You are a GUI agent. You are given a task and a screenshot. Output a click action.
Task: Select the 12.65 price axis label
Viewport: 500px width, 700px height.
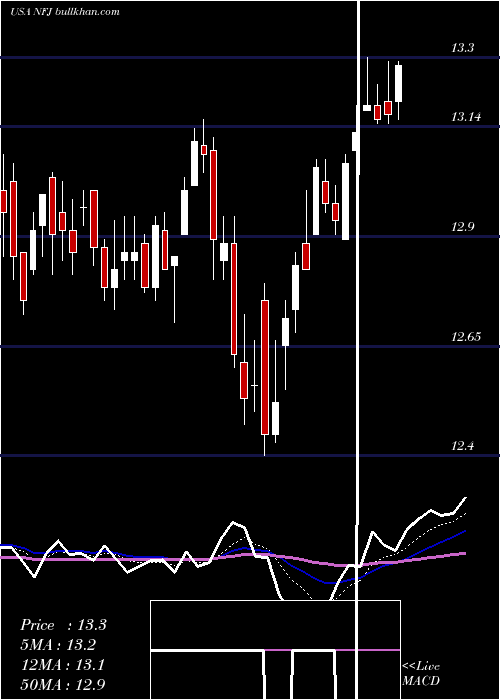(x=466, y=336)
